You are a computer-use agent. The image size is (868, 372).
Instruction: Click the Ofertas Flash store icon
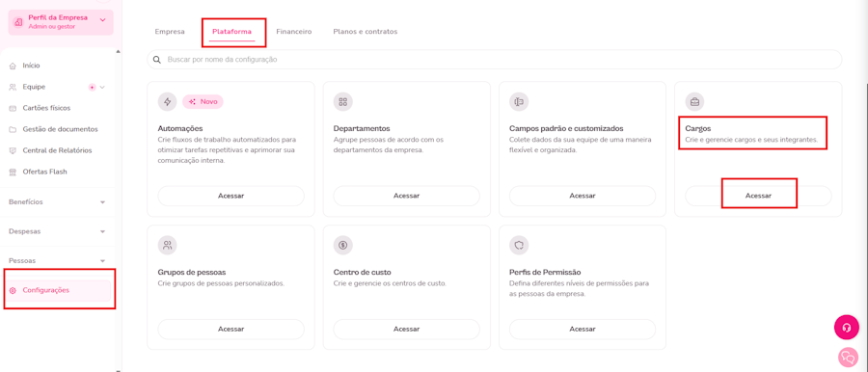click(13, 172)
